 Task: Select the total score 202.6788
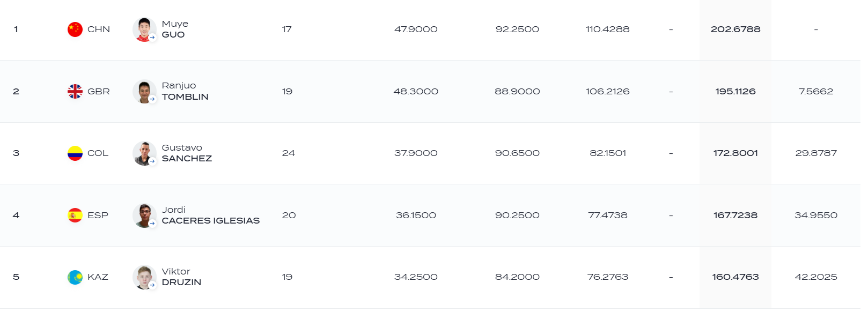[x=735, y=29]
